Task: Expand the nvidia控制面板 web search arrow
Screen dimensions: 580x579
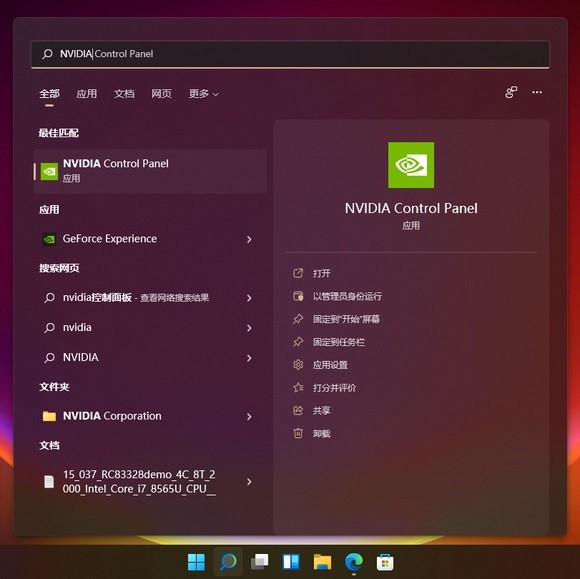Action: point(249,298)
